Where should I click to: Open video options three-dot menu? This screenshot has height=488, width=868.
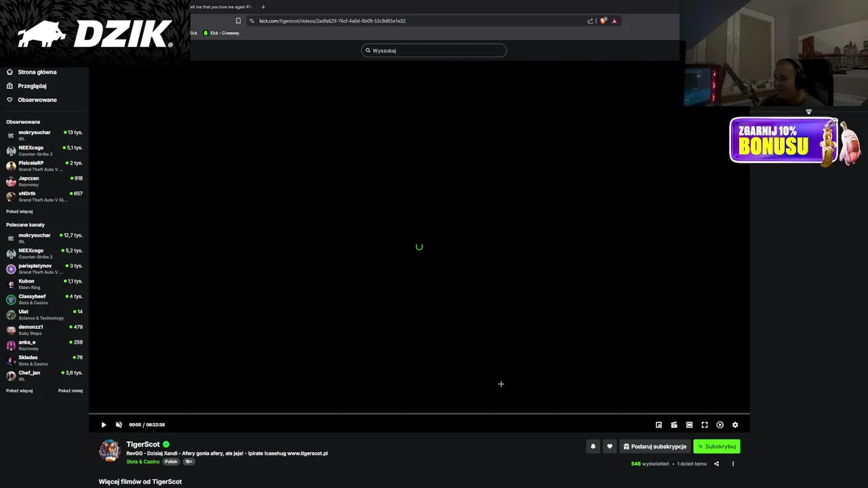coord(733,464)
